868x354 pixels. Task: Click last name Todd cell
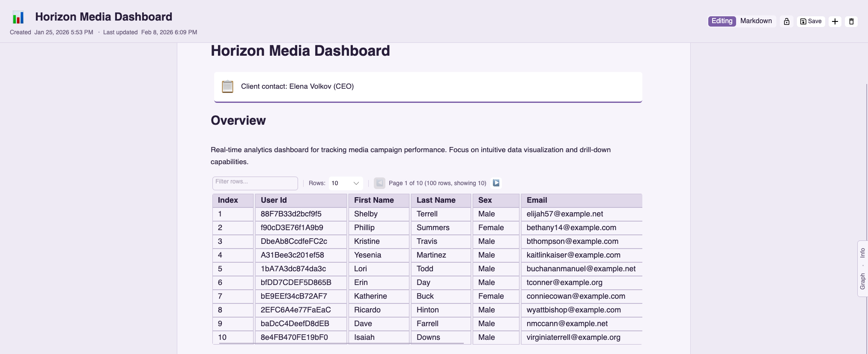click(x=441, y=269)
